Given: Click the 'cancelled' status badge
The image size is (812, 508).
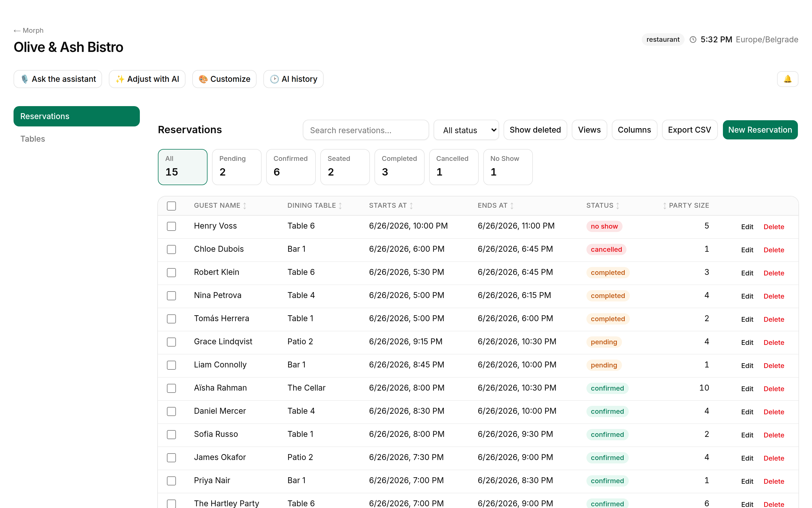Looking at the screenshot, I should 606,250.
